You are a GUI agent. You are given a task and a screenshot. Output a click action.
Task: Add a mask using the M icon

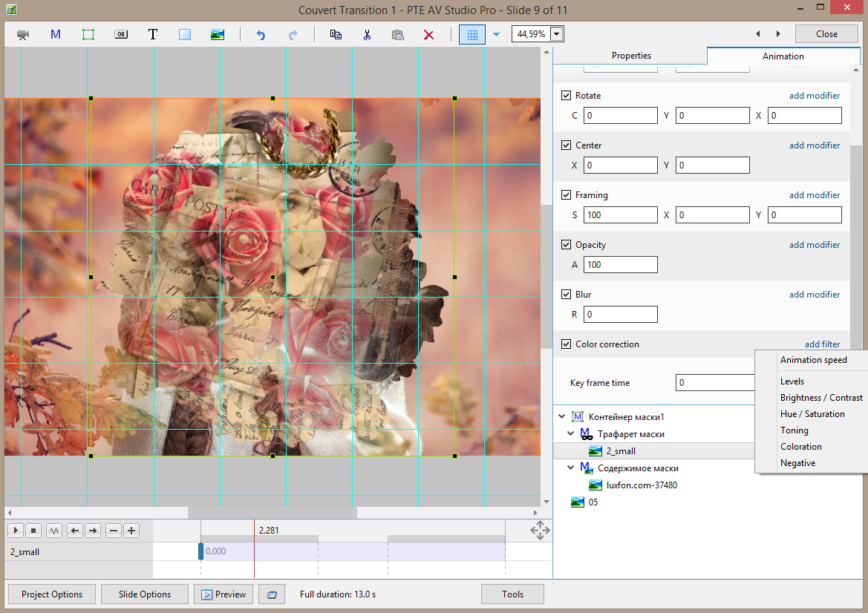tap(56, 34)
